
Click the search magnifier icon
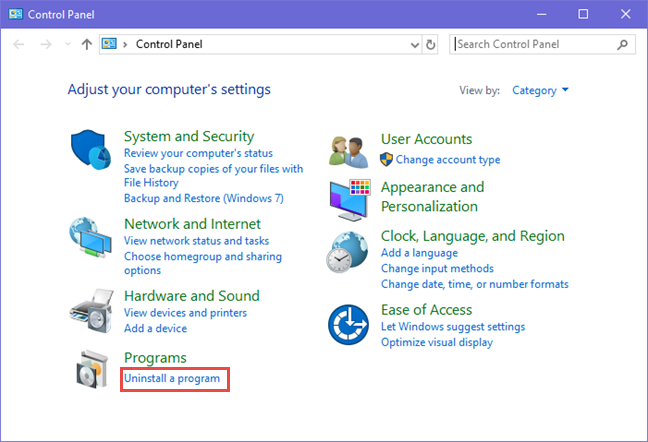pyautogui.click(x=623, y=45)
